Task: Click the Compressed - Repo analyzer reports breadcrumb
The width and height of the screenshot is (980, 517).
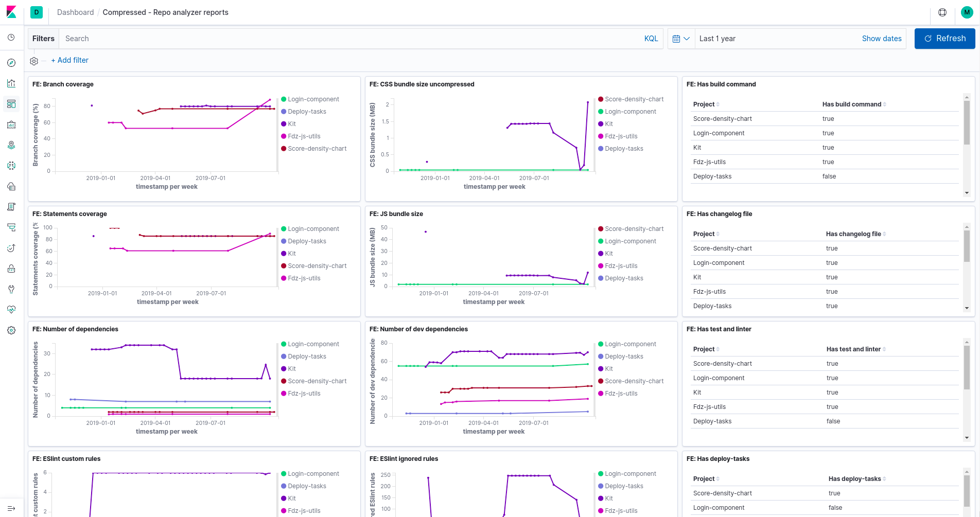Action: (165, 12)
